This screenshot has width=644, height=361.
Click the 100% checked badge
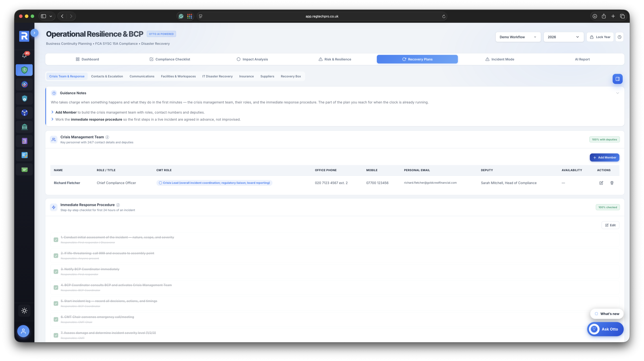click(608, 207)
